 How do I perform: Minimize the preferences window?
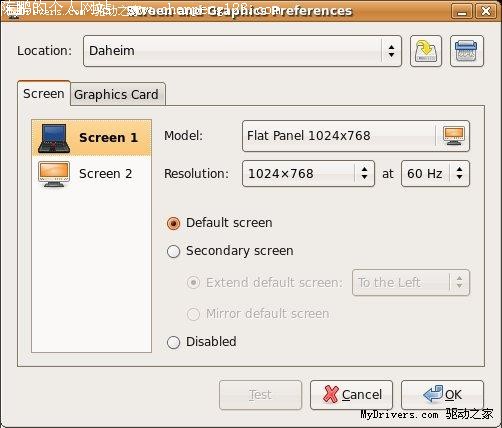pyautogui.click(x=462, y=12)
